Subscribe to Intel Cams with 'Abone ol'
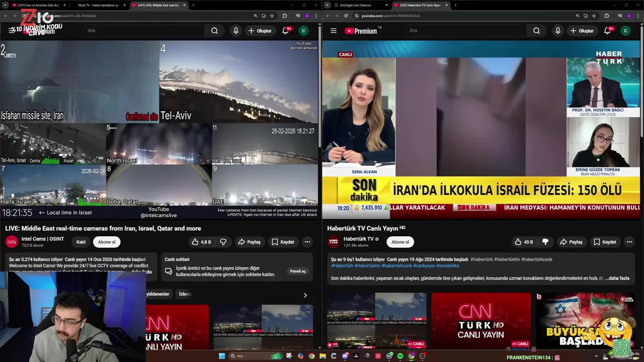 click(x=107, y=242)
